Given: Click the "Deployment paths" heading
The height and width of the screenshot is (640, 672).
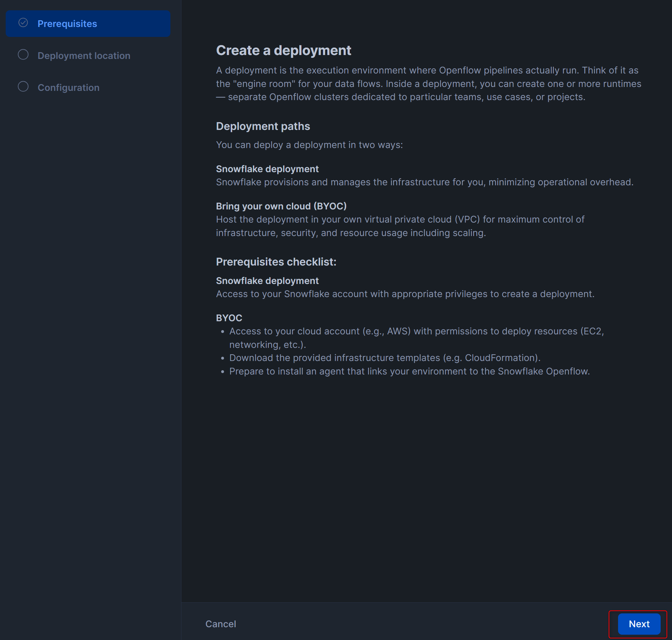Looking at the screenshot, I should point(263,126).
